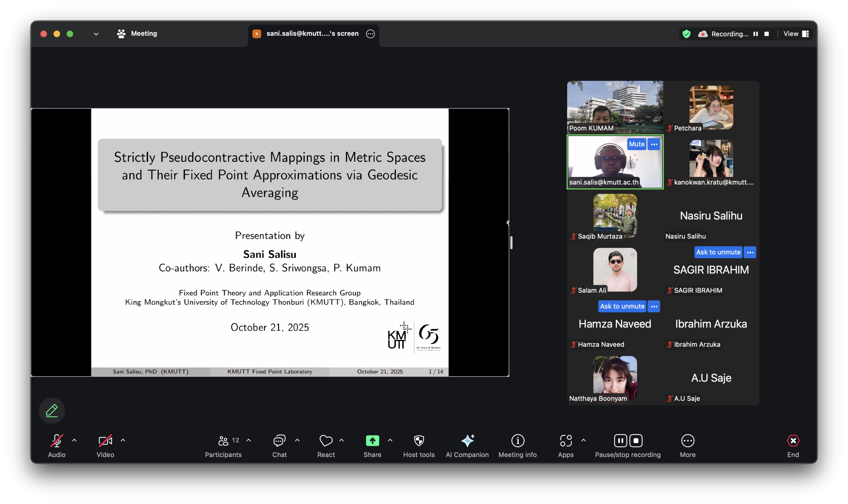Click the annotate pencil icon
The width and height of the screenshot is (848, 504).
click(x=52, y=410)
